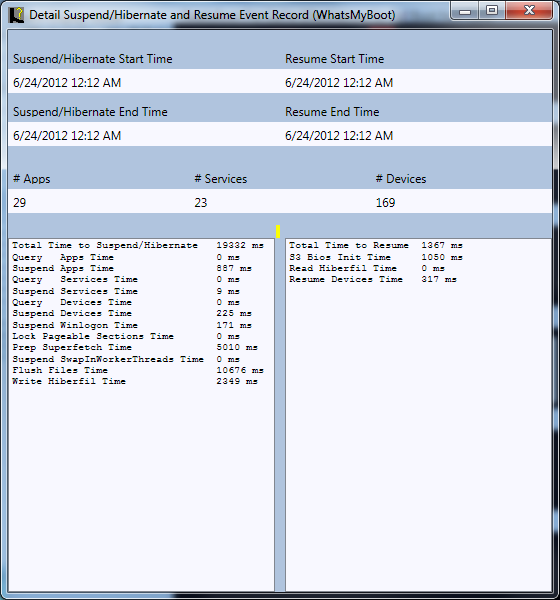Click the Resume Devices Time entry
The width and height of the screenshot is (560, 600).
(372, 279)
